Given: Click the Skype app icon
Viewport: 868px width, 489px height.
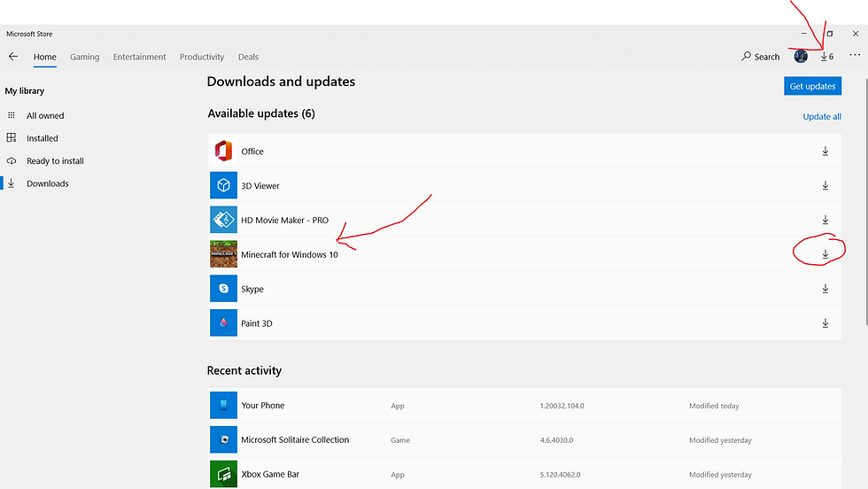Looking at the screenshot, I should click(223, 288).
